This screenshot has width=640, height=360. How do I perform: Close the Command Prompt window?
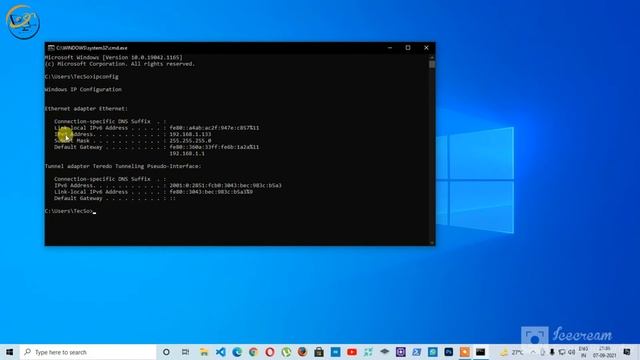[x=426, y=48]
